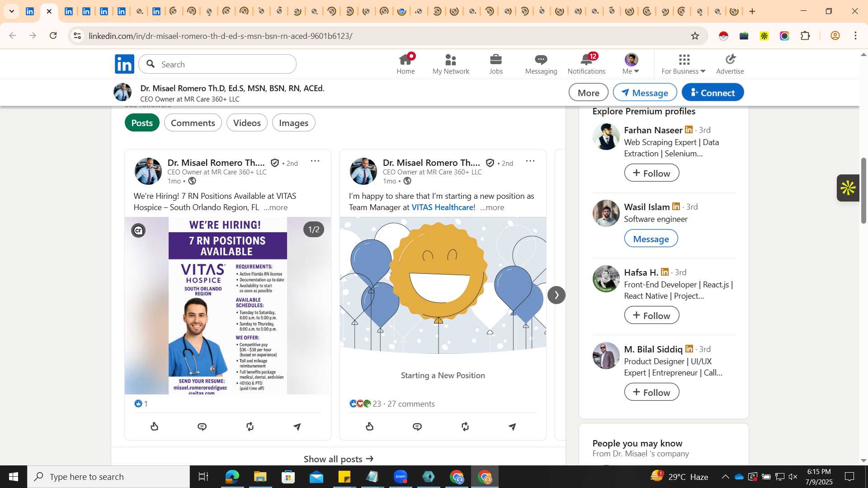Click Windows taskbar search box

coord(108,477)
